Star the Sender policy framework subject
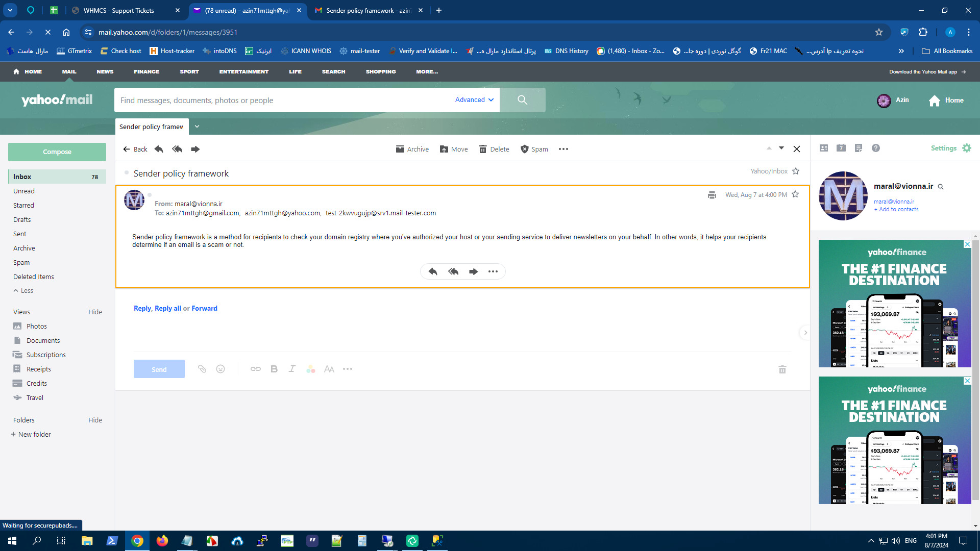The image size is (980, 551). (796, 171)
